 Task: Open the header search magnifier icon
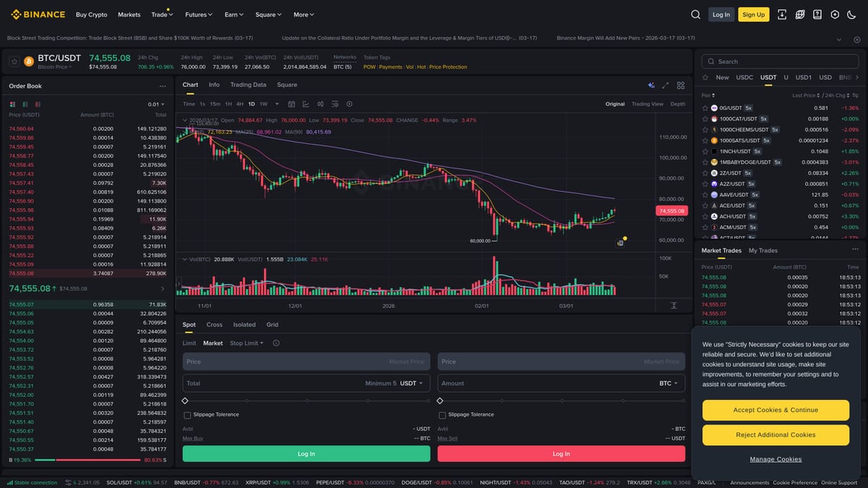tap(695, 14)
